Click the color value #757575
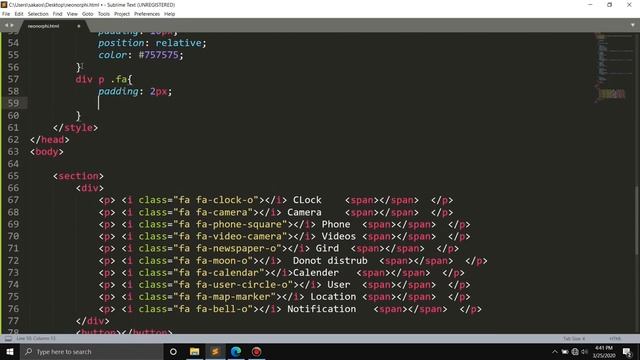The image size is (640, 360). 158,55
